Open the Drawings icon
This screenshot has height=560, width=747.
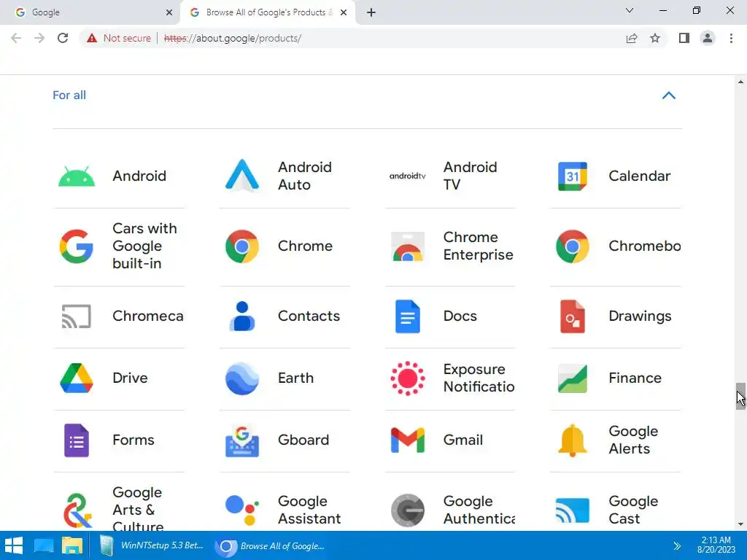[x=573, y=316]
